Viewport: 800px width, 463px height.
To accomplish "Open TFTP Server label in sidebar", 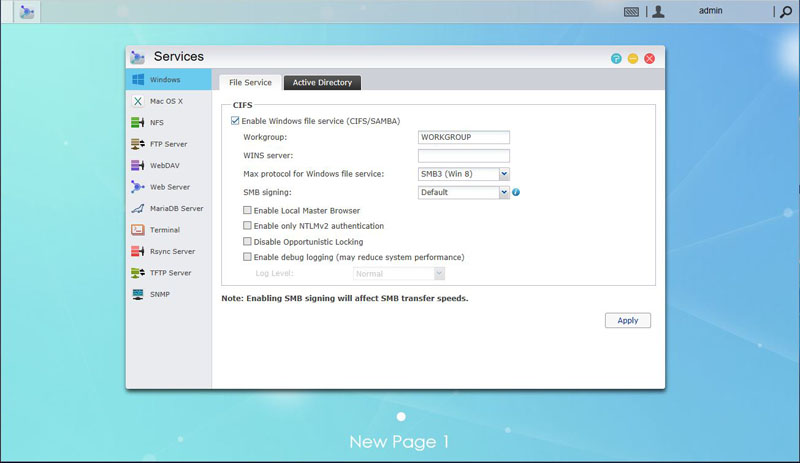I will point(170,273).
